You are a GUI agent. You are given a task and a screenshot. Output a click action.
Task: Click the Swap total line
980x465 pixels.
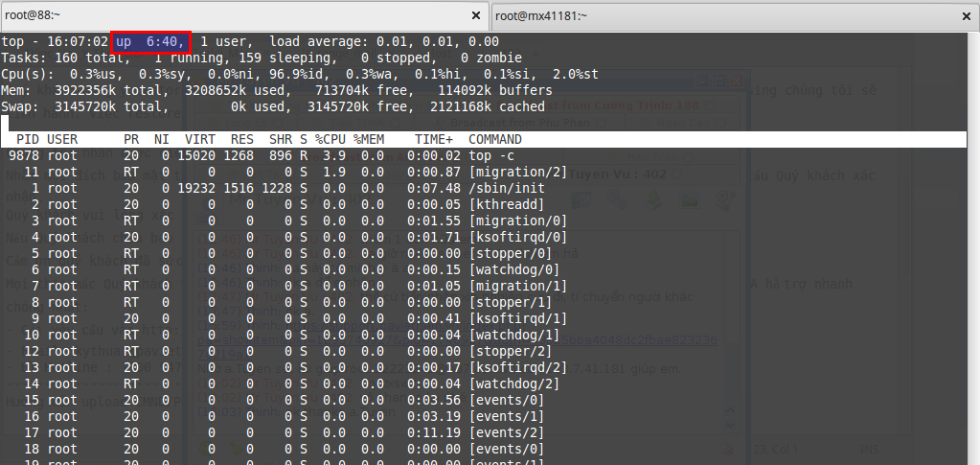click(x=272, y=107)
